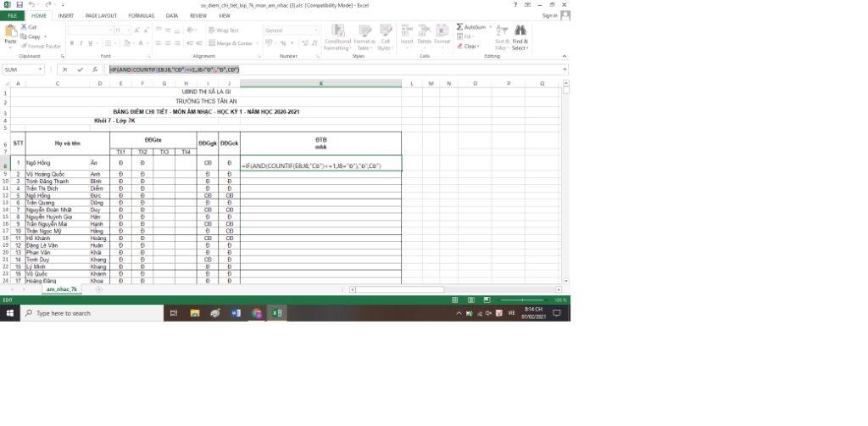Open Excel Help question mark

tap(515, 4)
